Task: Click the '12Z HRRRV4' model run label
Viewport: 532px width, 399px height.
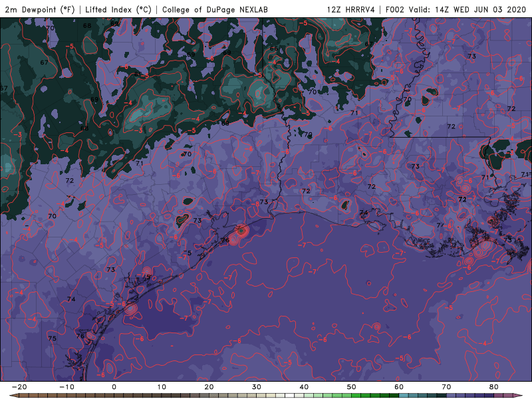Action: coord(351,10)
